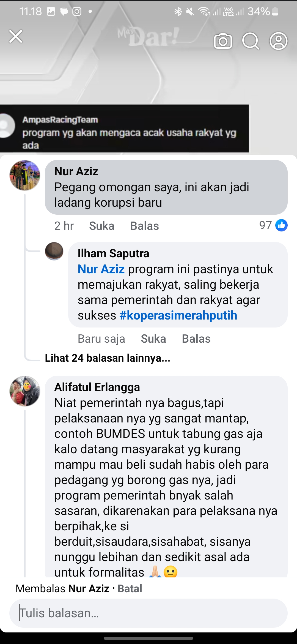Open the #koperasimerahputih hashtag

coord(178,315)
